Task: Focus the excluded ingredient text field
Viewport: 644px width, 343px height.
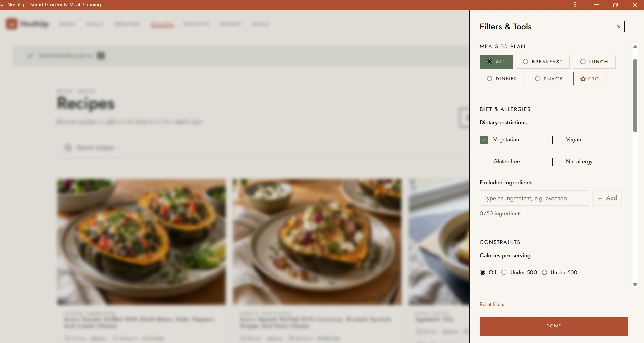Action: pos(534,198)
